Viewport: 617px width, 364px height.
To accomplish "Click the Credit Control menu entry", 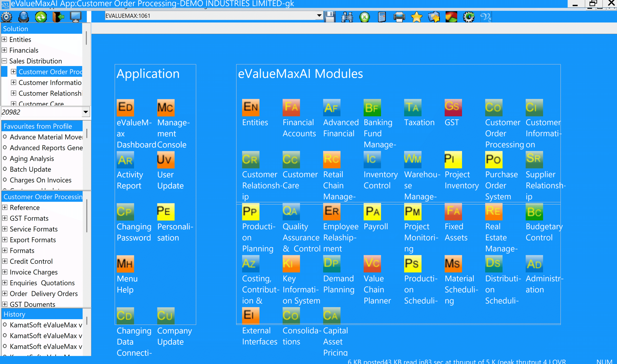I will pyautogui.click(x=31, y=261).
